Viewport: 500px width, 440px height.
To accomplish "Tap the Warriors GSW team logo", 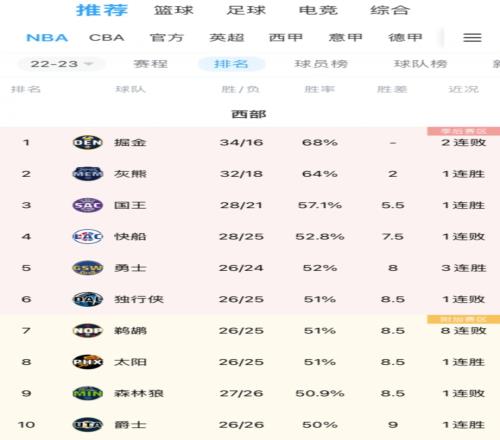I will [x=88, y=268].
